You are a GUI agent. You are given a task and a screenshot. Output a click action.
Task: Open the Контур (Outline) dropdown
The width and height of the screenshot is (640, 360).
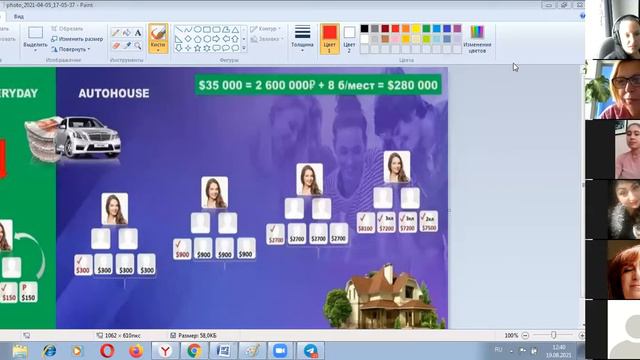[265, 29]
